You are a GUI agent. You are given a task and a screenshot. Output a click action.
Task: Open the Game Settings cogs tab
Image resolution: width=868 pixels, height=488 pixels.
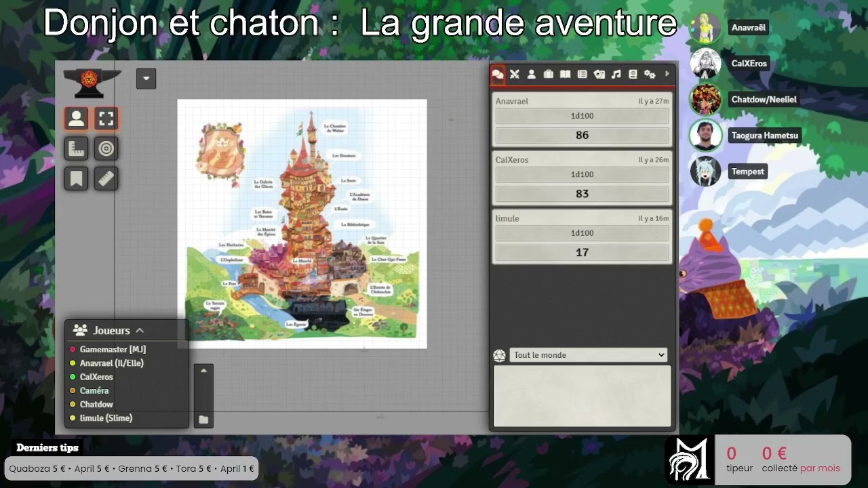[650, 75]
